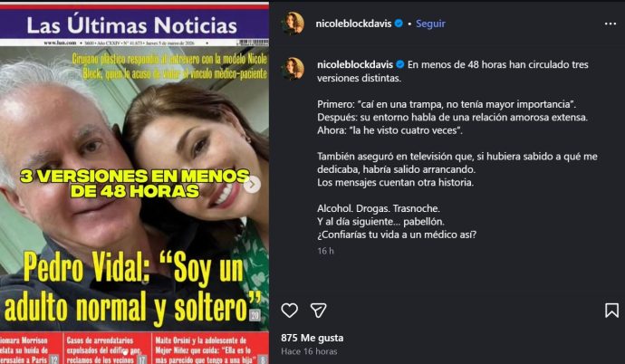The height and width of the screenshot is (364, 625).
Task: Go to the next carousel image arrow
Action: [x=253, y=185]
